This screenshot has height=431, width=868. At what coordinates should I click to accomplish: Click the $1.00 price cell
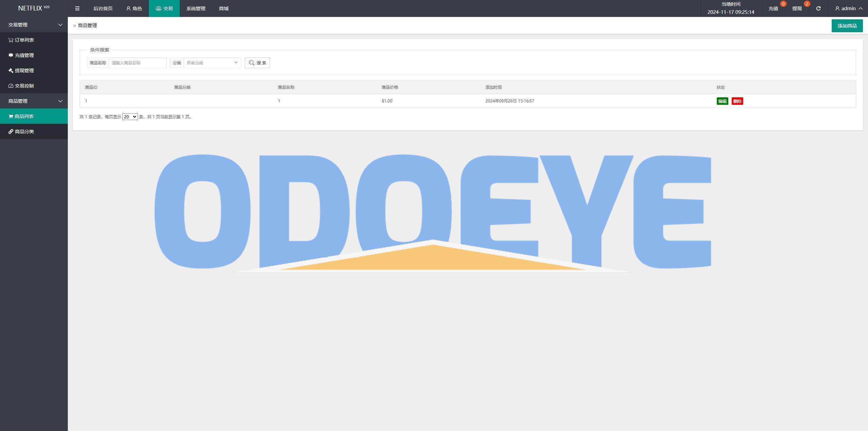387,101
